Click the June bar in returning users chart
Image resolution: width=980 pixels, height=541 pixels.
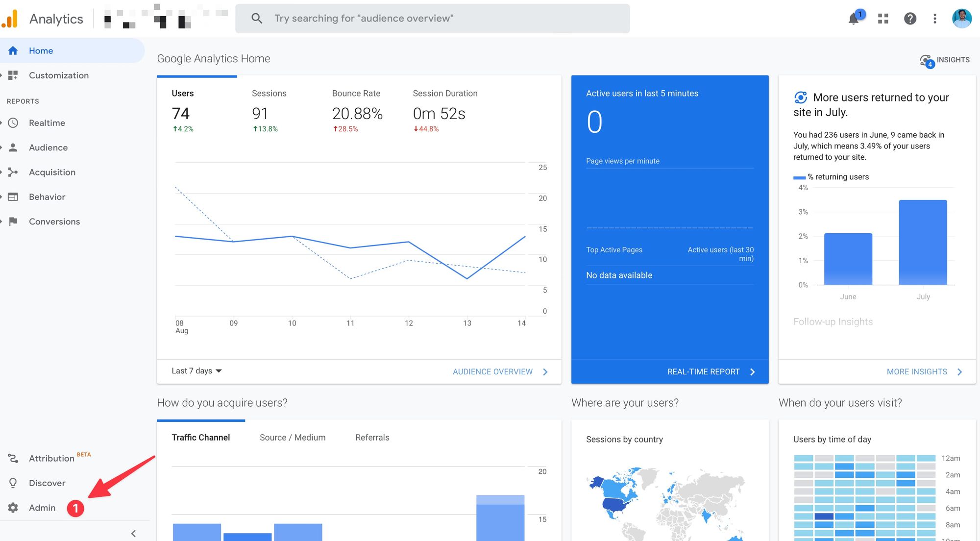848,259
